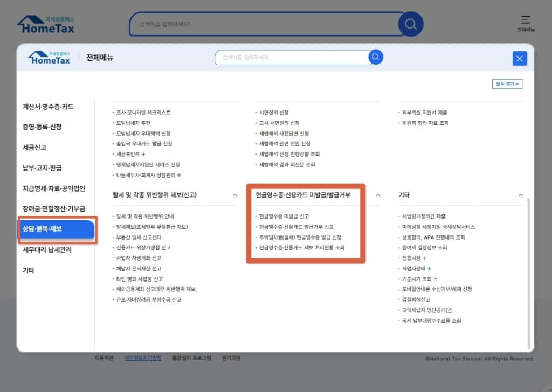Collapse 현금영수증·신용카드 미발급/발급거부 section chevron
This screenshot has height=392, width=552.
(x=378, y=195)
